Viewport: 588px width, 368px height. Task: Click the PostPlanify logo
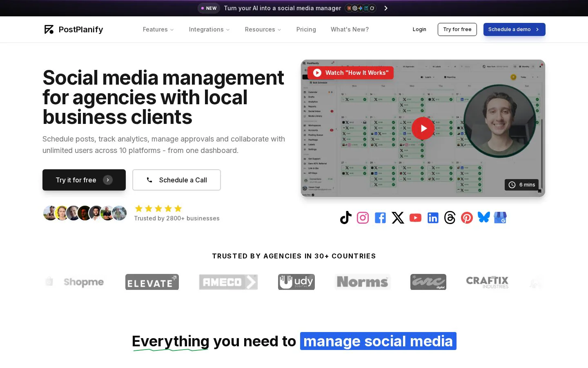pos(73,29)
